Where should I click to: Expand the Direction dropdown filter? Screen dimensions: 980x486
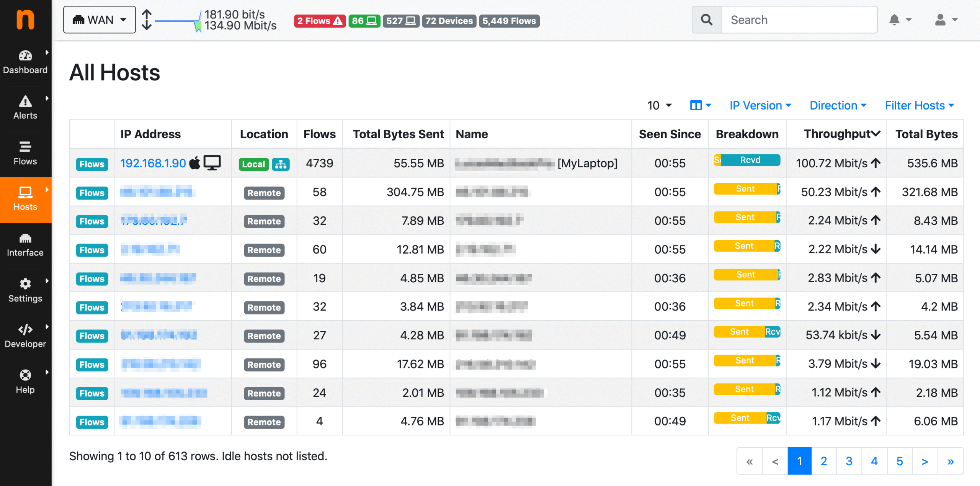[x=837, y=105]
